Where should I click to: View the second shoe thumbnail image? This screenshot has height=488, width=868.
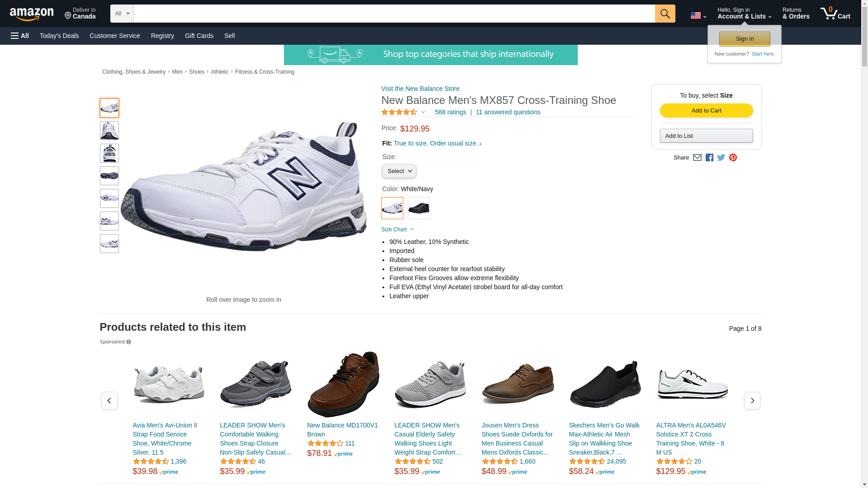(x=109, y=131)
